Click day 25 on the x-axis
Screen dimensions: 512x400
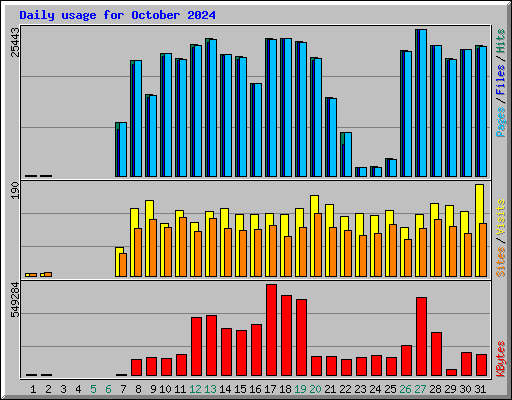[390, 389]
